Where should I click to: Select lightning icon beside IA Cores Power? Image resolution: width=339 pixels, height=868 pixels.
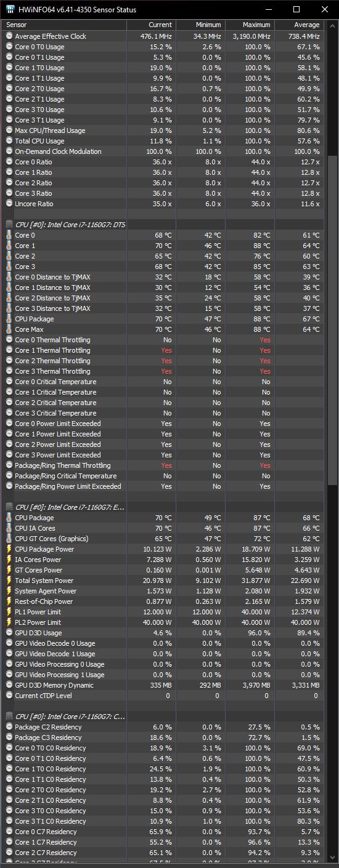click(x=9, y=560)
